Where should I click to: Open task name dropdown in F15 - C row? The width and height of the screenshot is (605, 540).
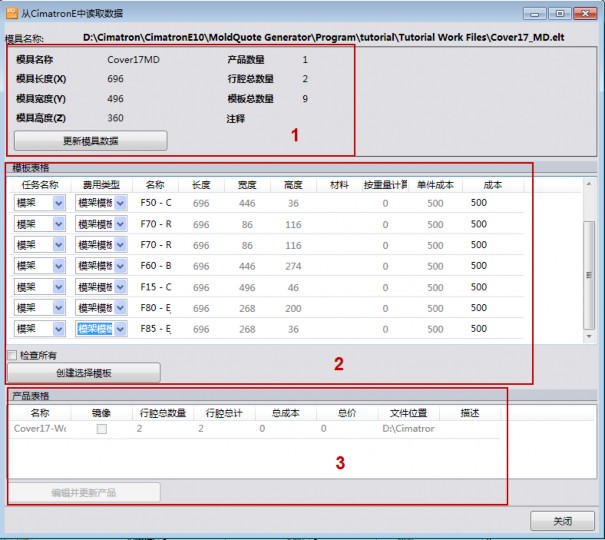pyautogui.click(x=59, y=287)
